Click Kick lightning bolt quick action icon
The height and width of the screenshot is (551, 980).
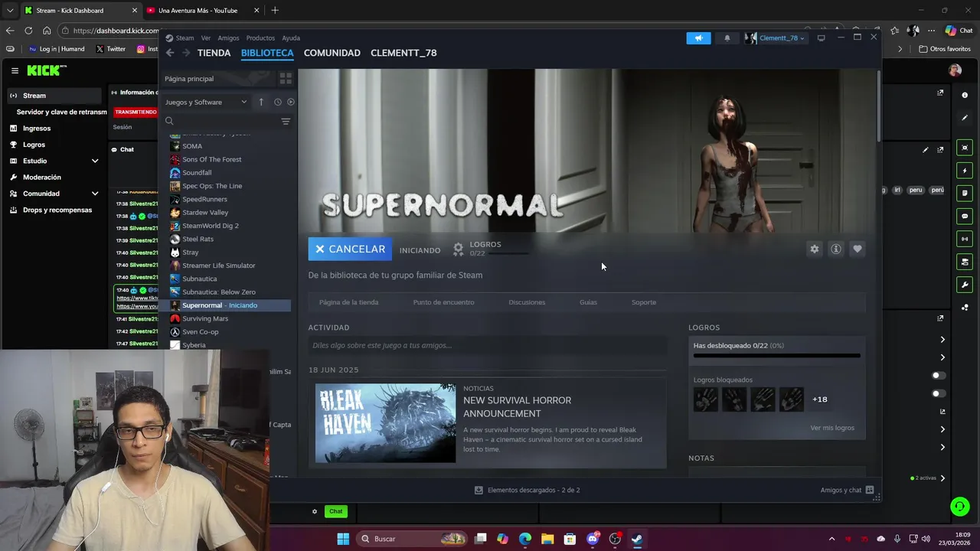pos(965,171)
